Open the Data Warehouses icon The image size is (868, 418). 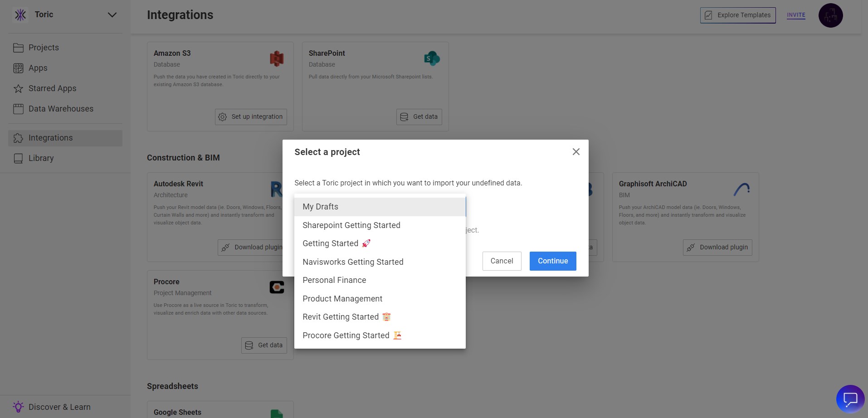(x=18, y=109)
